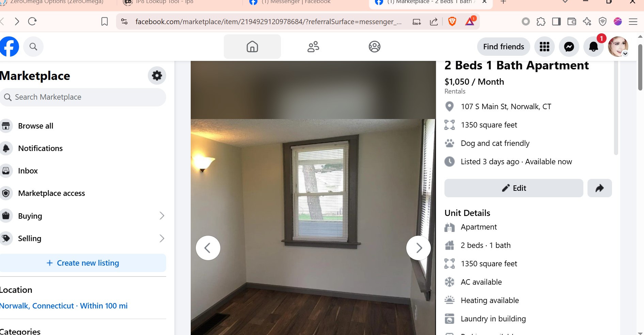This screenshot has height=335, width=644.
Task: Click the Dog and cat friendly text
Action: [495, 143]
